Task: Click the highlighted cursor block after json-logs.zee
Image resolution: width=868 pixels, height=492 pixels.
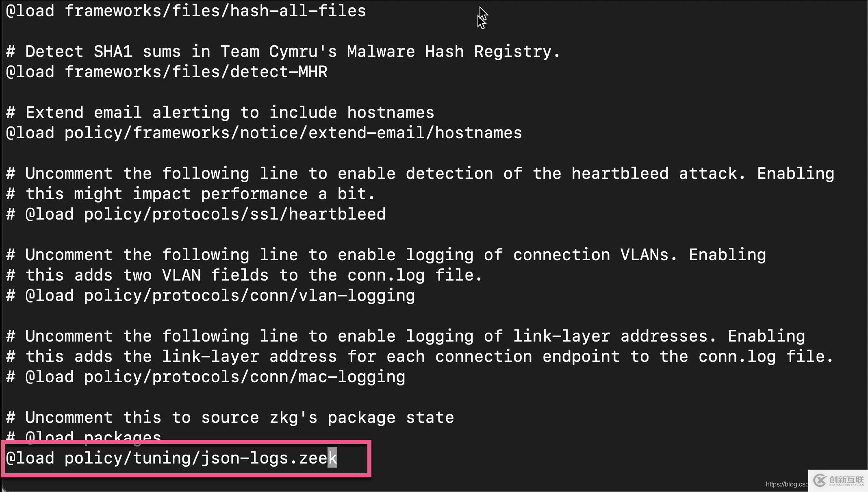Action: point(332,458)
